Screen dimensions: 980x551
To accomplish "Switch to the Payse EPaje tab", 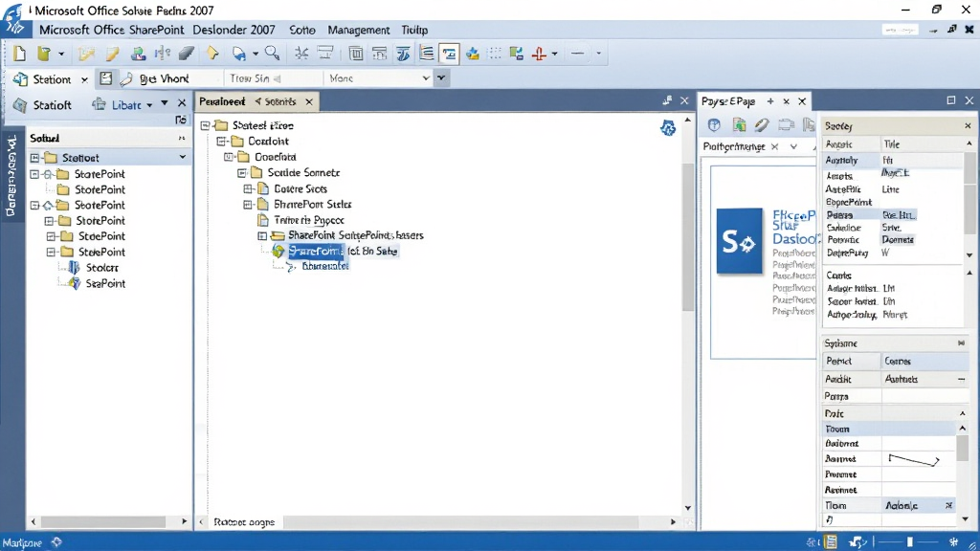I will click(728, 100).
